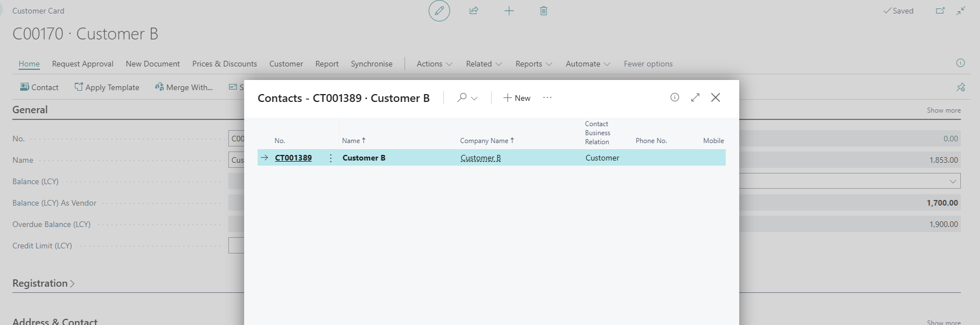
Task: Click the pencil edit icon
Action: [439, 11]
